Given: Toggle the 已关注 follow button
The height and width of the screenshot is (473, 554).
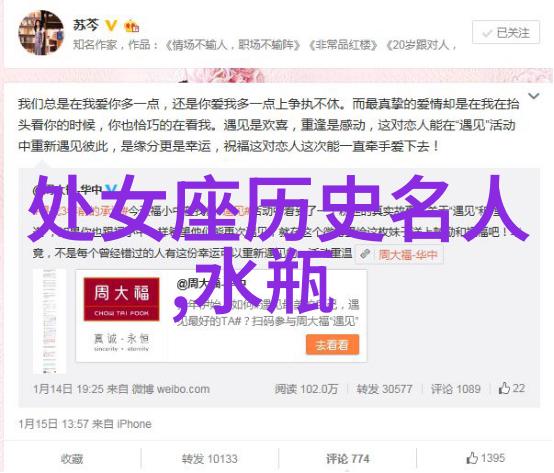Looking at the screenshot, I should coord(506,33).
